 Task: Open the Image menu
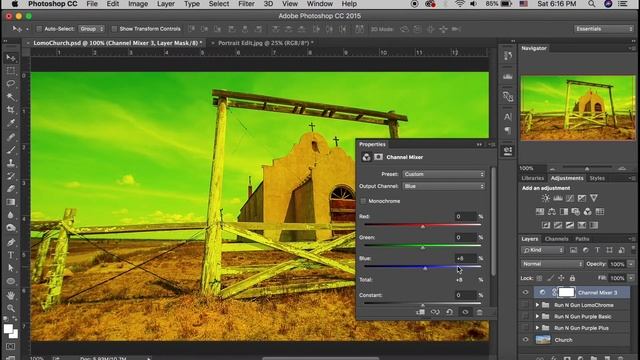coord(138,4)
